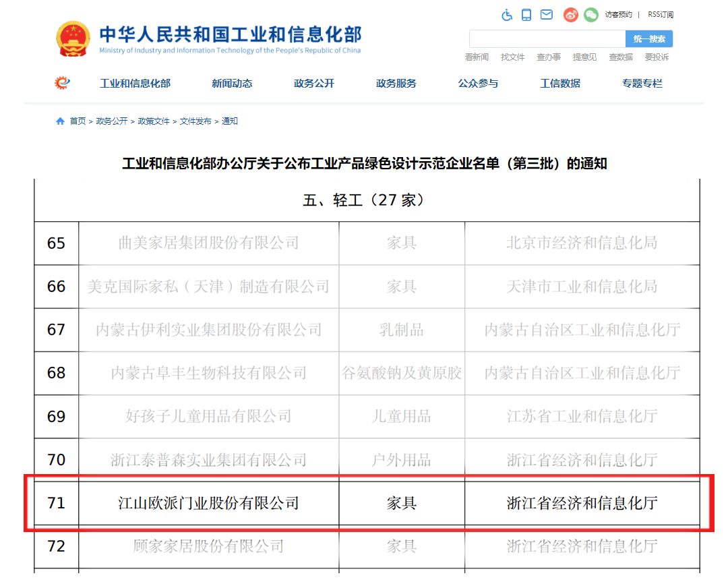Click the 儿童用品 product cell
Screen dimensions: 728x586
[402, 417]
